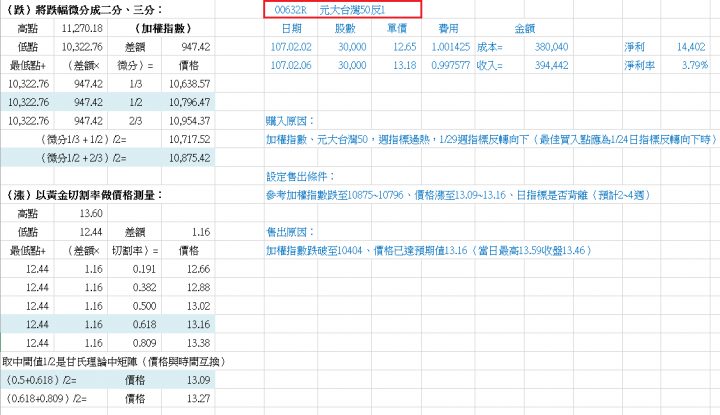Select the ratio cell 0.191
The image size is (720, 415).
coord(144,269)
